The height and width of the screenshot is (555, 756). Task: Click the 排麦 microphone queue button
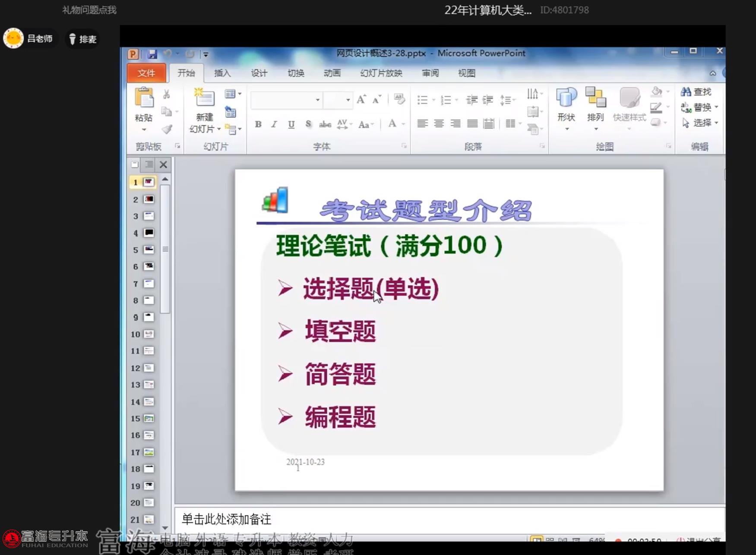tap(82, 39)
